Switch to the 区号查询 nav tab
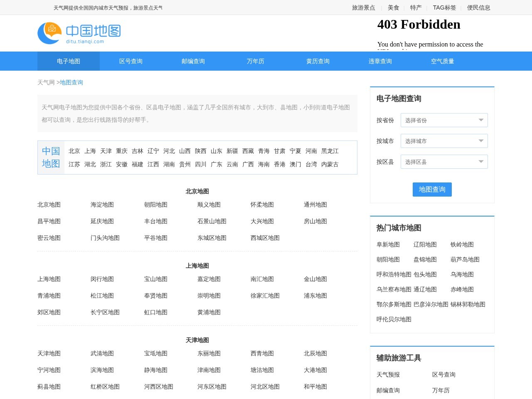 (131, 61)
